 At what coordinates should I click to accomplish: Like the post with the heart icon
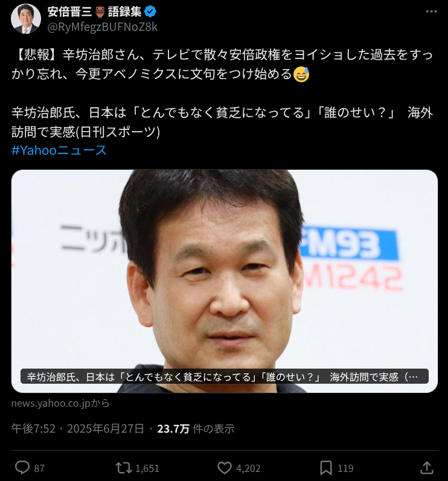[225, 468]
